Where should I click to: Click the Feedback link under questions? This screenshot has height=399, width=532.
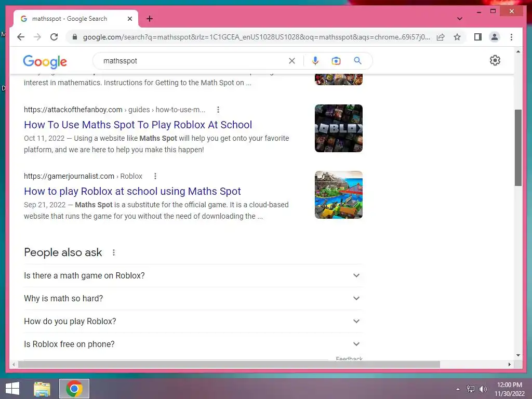click(349, 358)
